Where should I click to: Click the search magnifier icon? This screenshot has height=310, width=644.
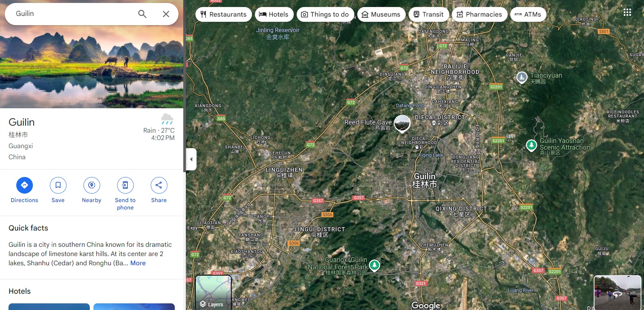[142, 14]
